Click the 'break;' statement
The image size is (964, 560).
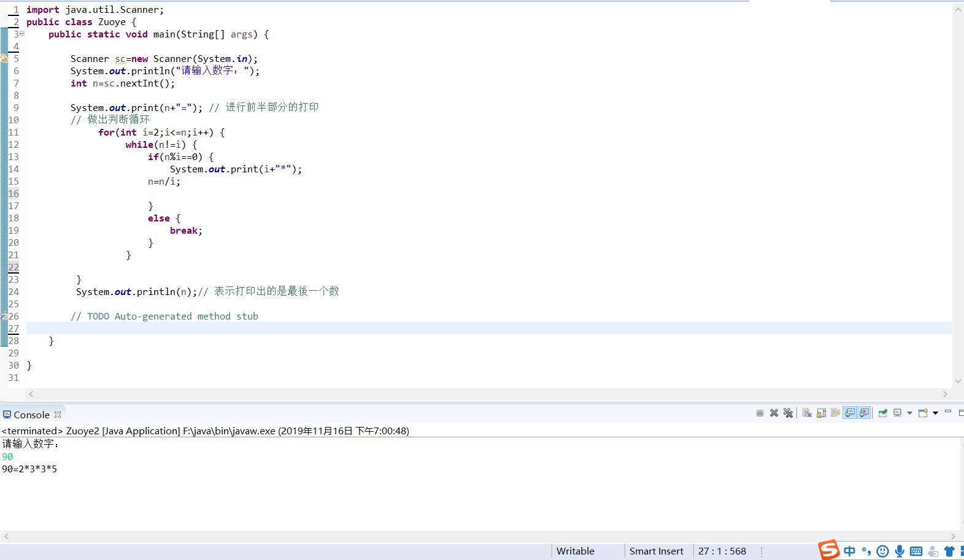pyautogui.click(x=186, y=230)
